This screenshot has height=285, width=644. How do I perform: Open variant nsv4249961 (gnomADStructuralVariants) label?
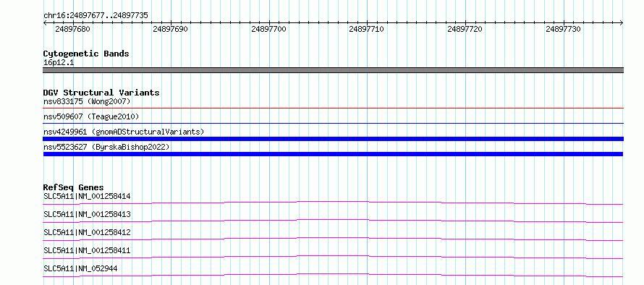[124, 132]
